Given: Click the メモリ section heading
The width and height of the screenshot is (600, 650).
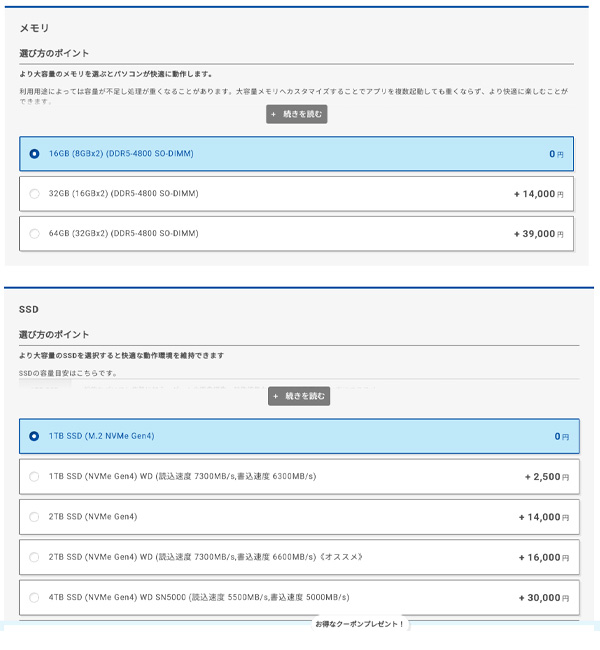Looking at the screenshot, I should point(34,28).
